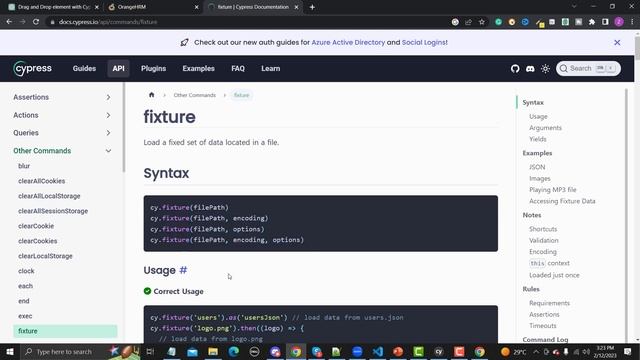Open File Explorer from taskbar
640x360 pixels.
(213, 351)
